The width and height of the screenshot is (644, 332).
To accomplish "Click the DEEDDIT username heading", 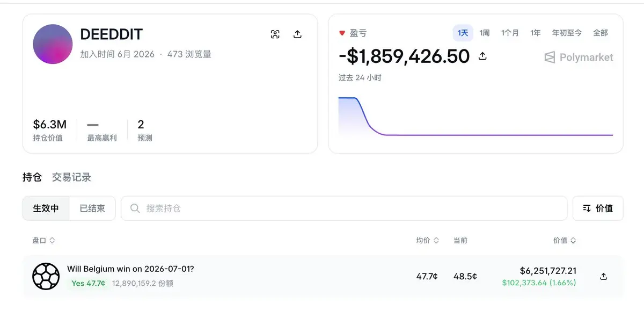I will click(111, 34).
